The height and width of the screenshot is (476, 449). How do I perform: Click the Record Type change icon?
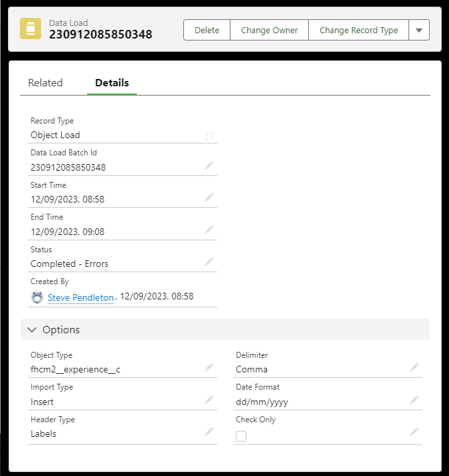point(209,135)
